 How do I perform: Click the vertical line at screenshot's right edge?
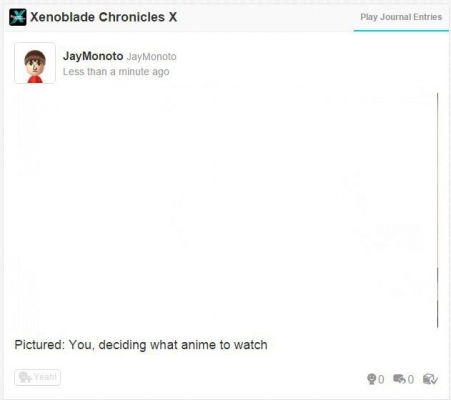click(x=438, y=210)
